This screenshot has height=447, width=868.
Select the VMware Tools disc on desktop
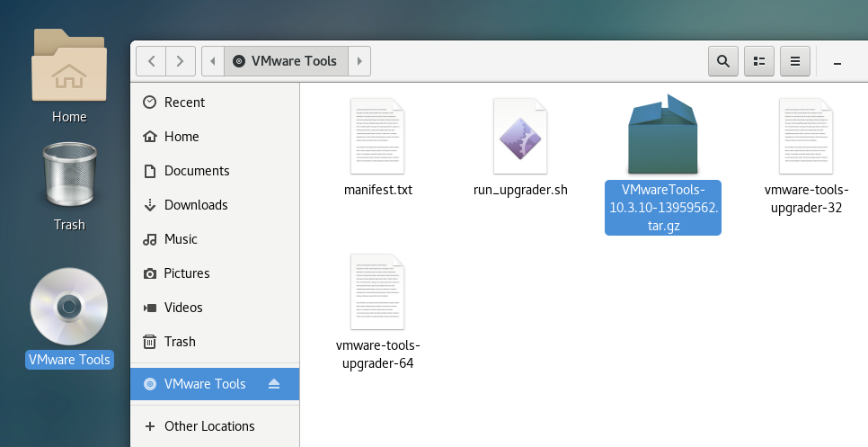[69, 307]
